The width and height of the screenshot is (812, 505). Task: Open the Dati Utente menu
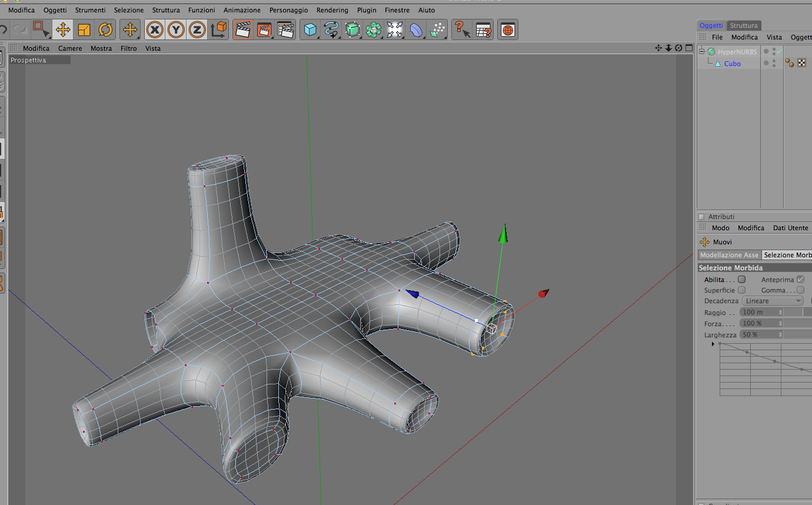790,228
